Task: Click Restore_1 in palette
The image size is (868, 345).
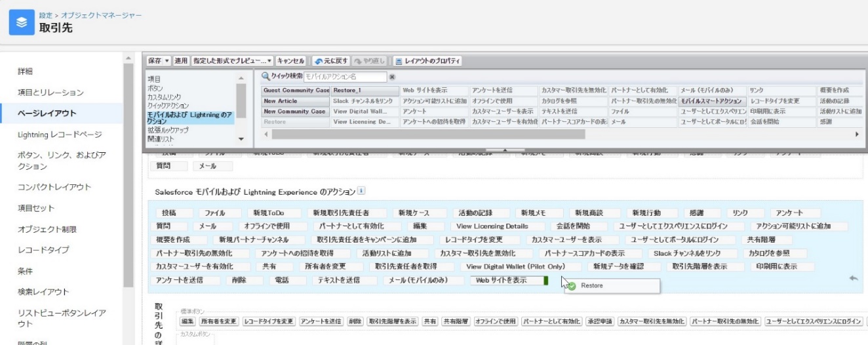Action: pyautogui.click(x=365, y=90)
